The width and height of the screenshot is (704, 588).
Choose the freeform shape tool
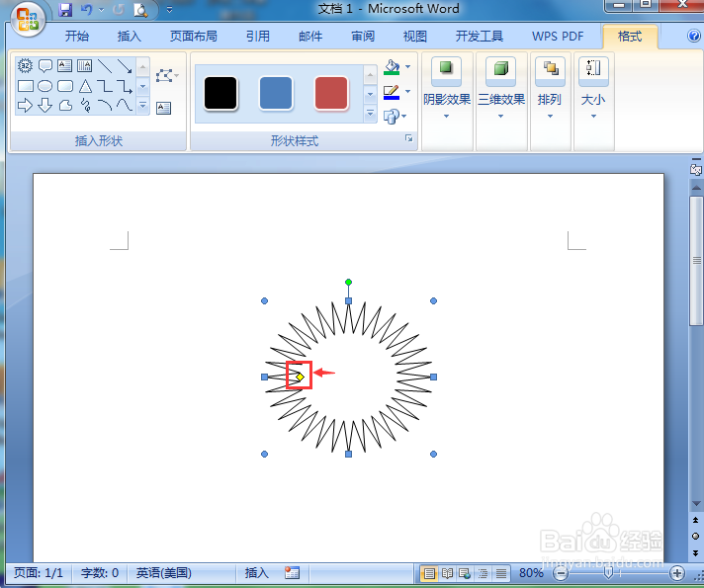tap(65, 106)
